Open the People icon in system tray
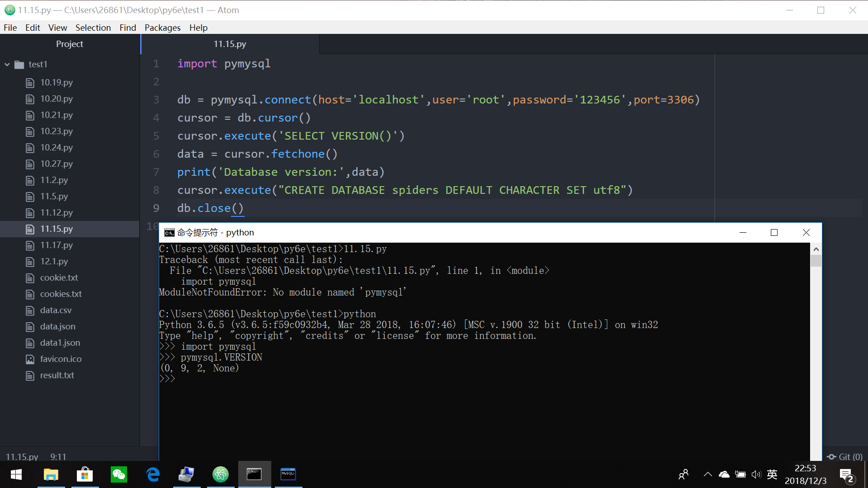 (x=684, y=474)
